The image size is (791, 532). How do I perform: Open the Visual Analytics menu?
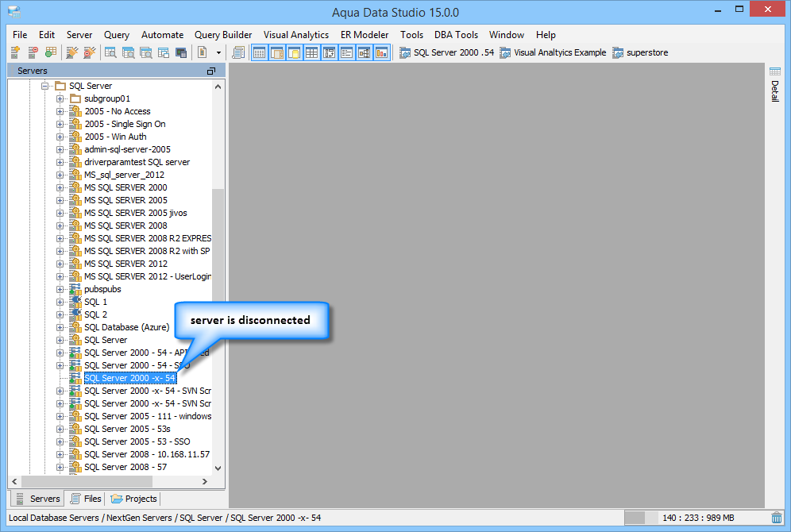point(296,35)
